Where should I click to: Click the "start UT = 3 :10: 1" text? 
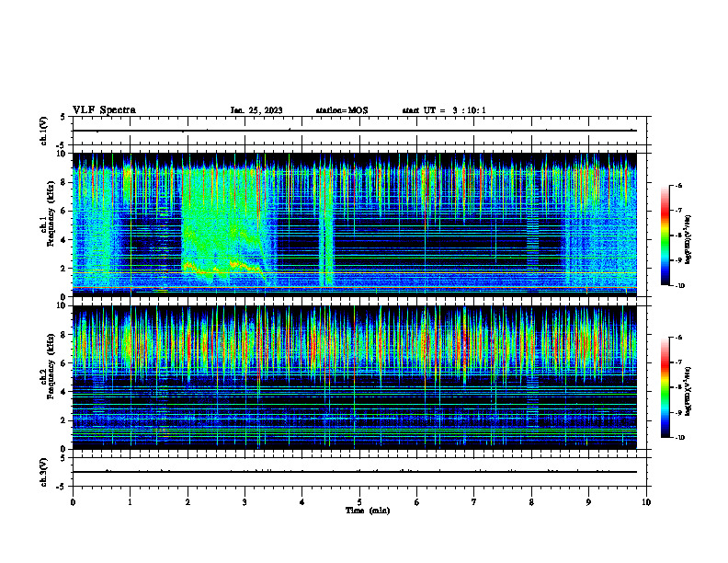tap(444, 110)
